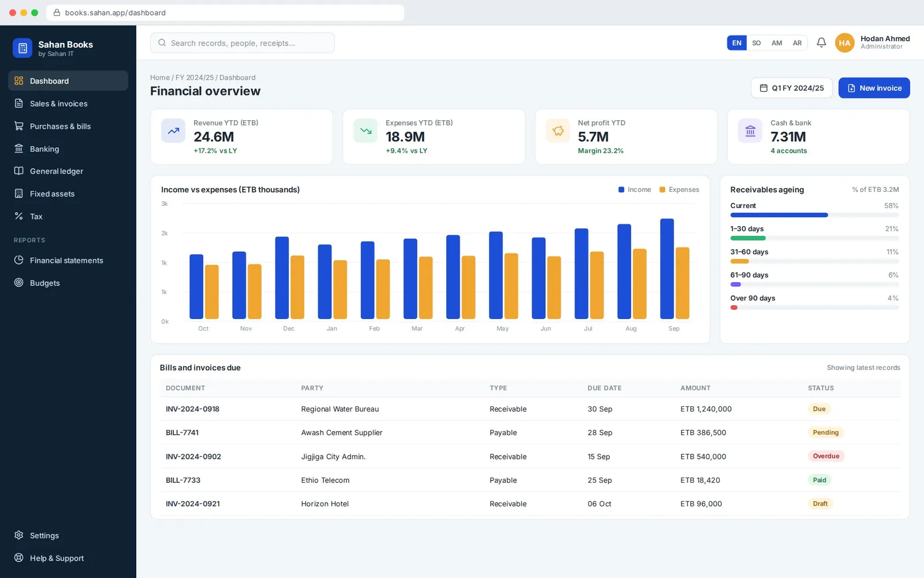
Task: Switch language to AM
Action: point(777,43)
